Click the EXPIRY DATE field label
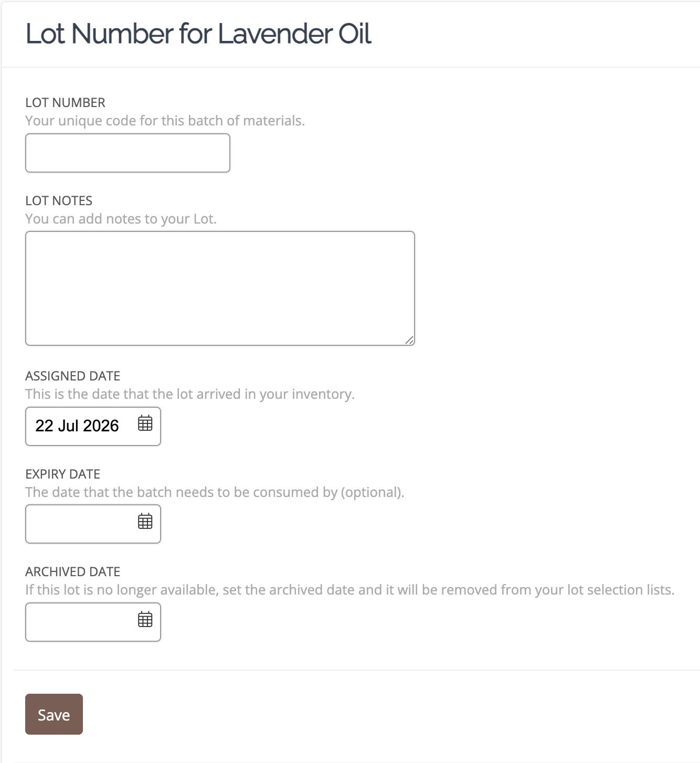Viewport: 700px width, 763px height. [x=63, y=474]
